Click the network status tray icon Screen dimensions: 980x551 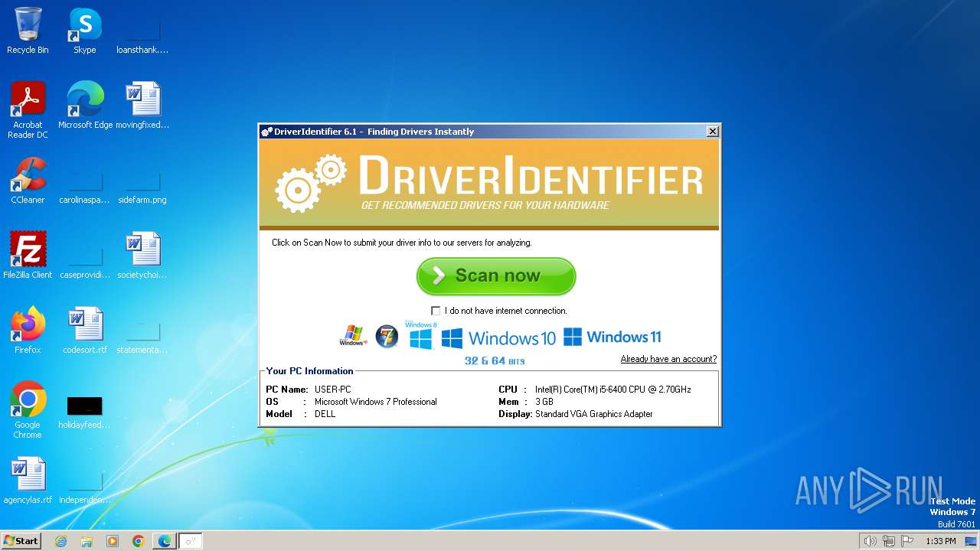pos(889,541)
